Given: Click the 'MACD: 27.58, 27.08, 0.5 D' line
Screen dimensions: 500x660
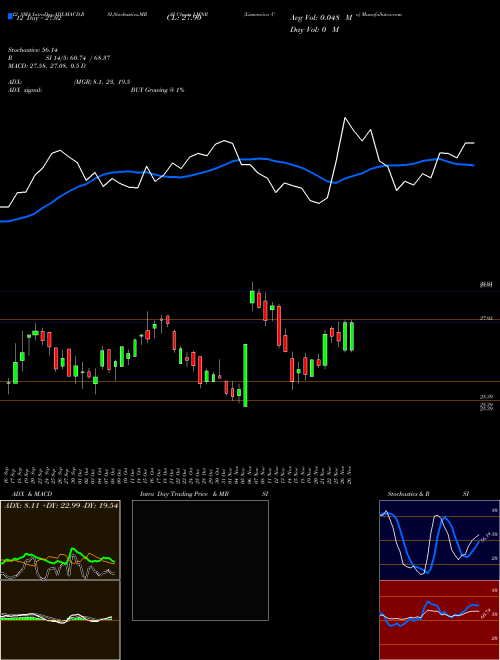Looking at the screenshot, I should click(47, 66).
